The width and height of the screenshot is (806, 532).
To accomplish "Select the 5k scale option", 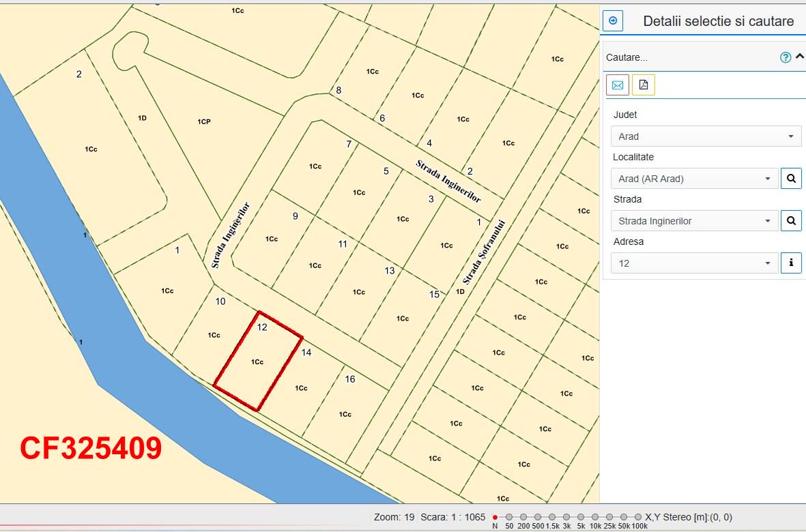I will click(x=581, y=517).
